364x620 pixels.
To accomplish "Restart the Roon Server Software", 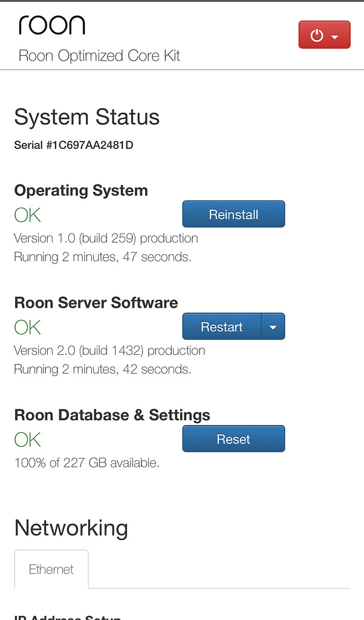I will tap(221, 326).
